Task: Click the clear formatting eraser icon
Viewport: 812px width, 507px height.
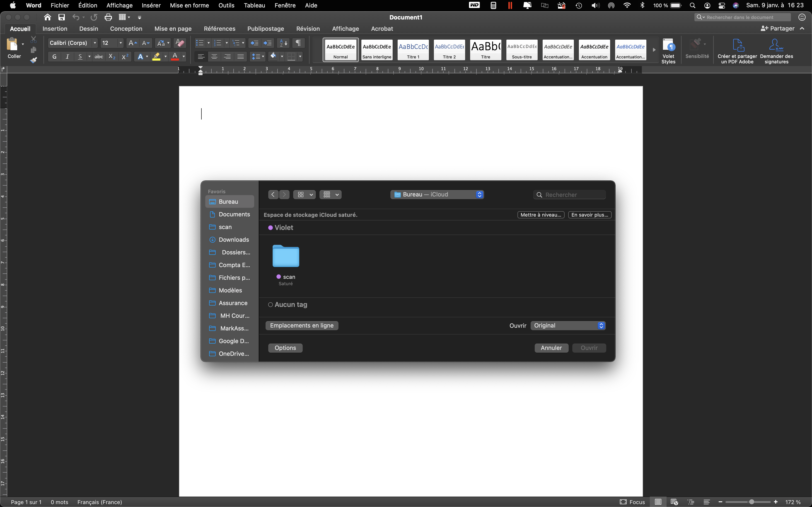Action: [x=180, y=43]
